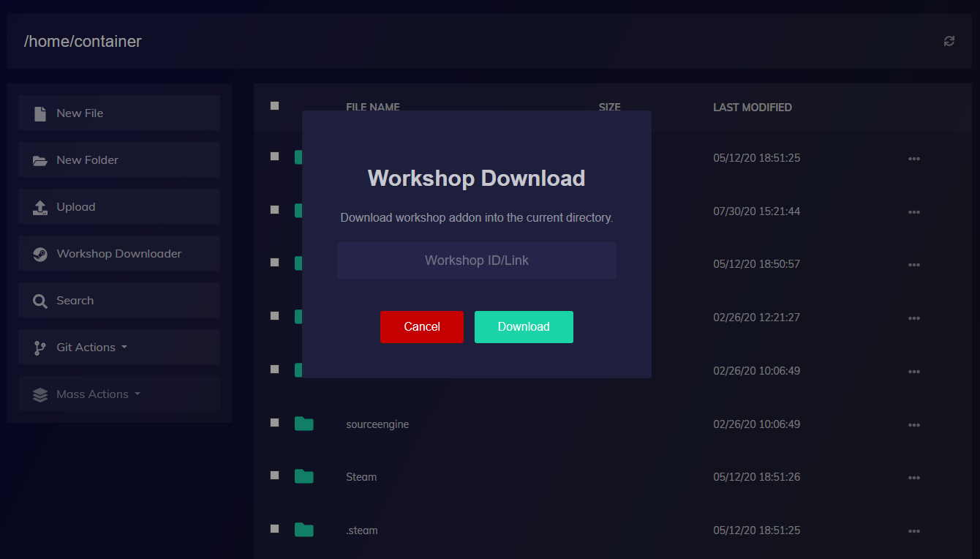Open the options menu for the .steam row
The height and width of the screenshot is (559, 980).
tap(913, 531)
